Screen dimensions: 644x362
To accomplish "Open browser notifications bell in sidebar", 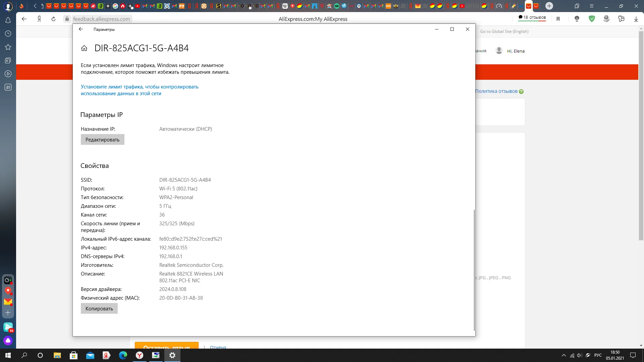I will coord(8,20).
